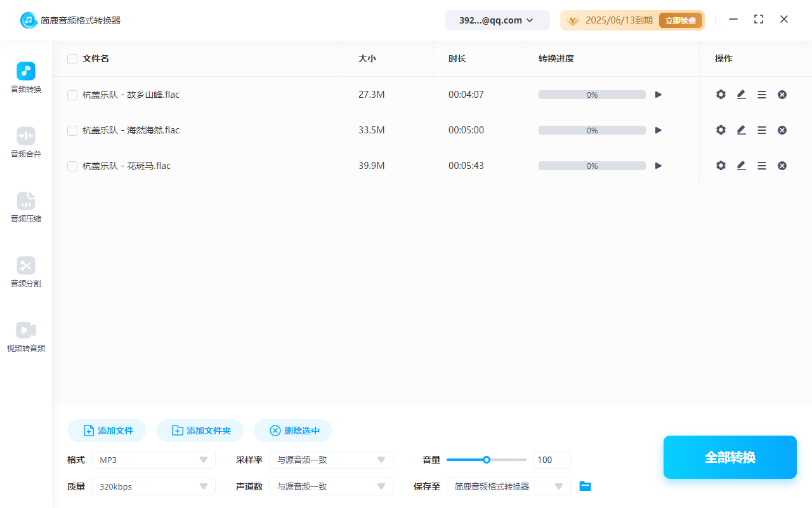
Task: Remove 花斑马.flac using its delete icon
Action: (782, 165)
